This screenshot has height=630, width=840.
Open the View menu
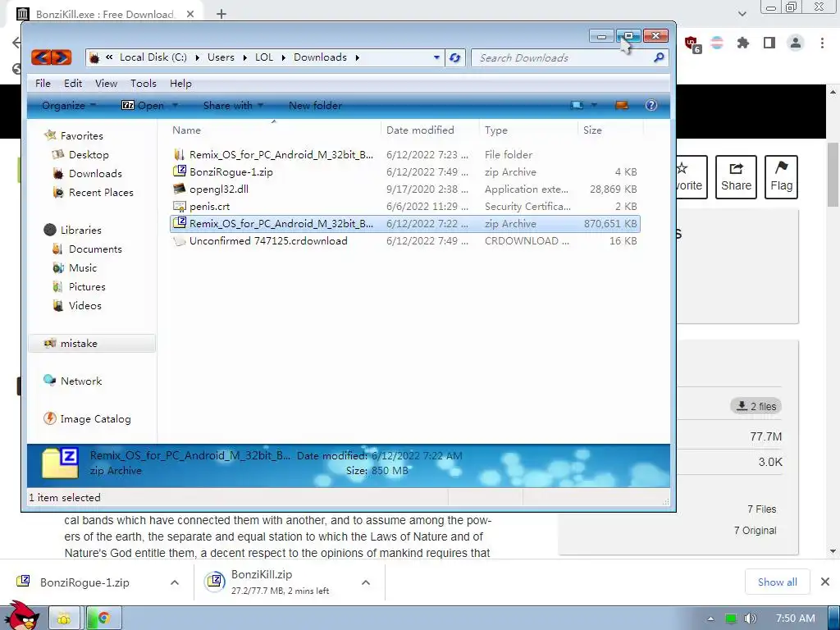coord(106,84)
